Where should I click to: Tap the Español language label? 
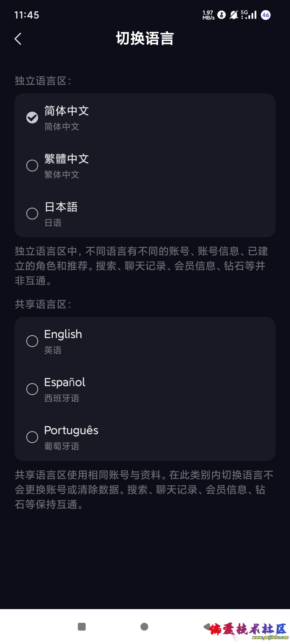point(65,382)
